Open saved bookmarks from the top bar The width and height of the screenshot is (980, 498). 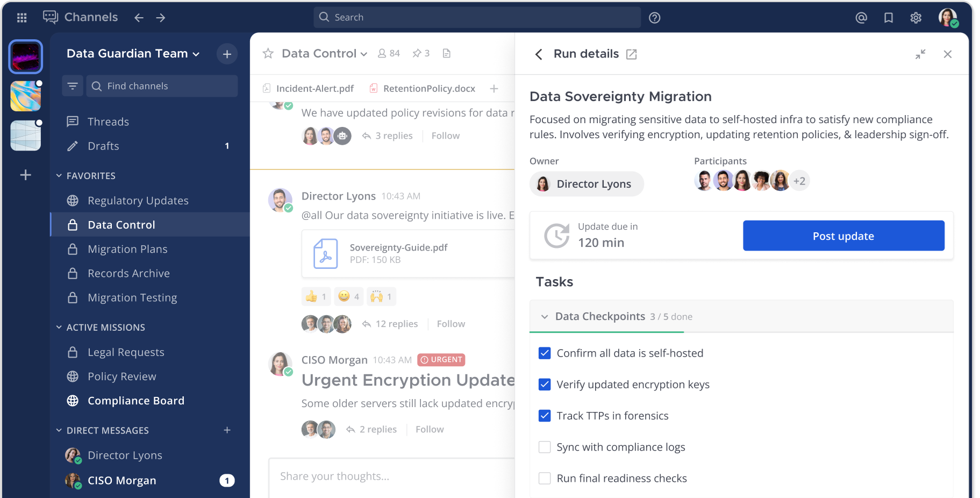click(x=888, y=17)
